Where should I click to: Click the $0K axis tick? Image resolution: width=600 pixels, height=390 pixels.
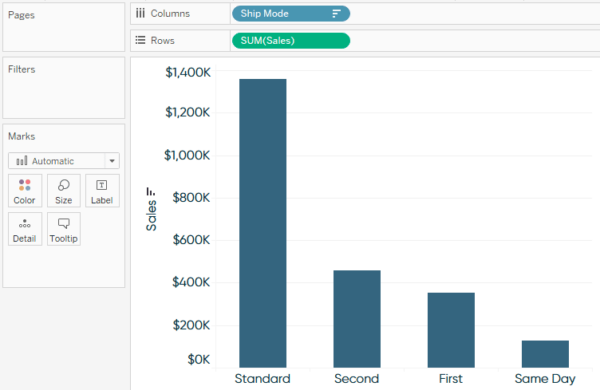[x=199, y=359]
